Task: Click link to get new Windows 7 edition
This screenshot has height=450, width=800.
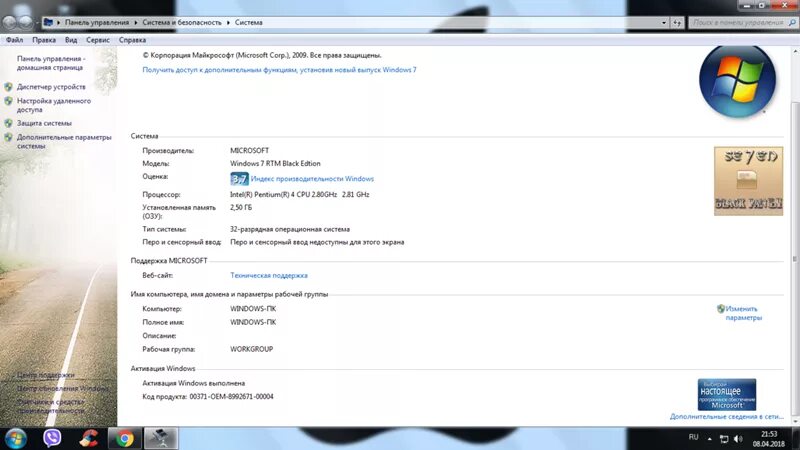Action: point(279,70)
